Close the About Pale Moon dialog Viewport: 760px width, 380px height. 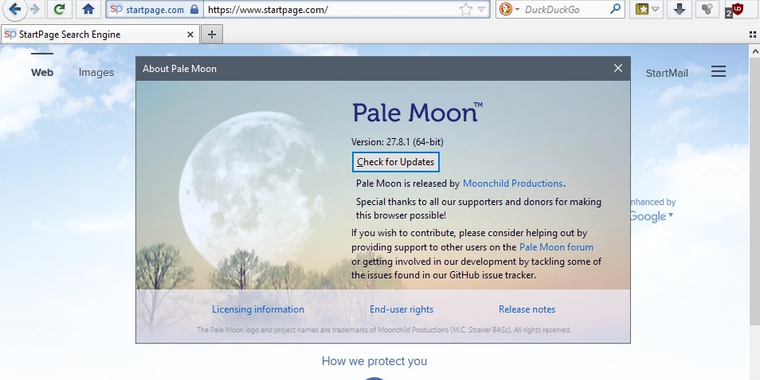pos(618,68)
